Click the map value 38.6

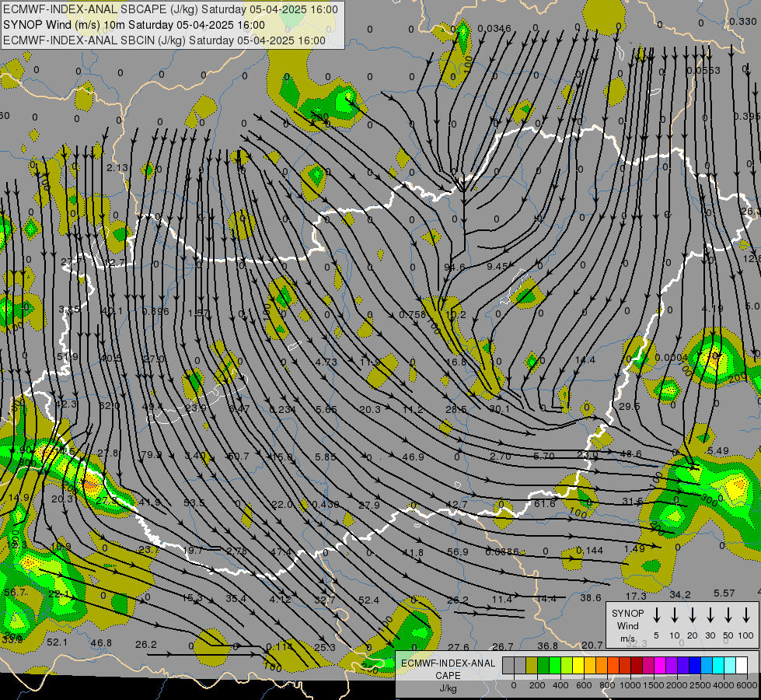coord(591,598)
